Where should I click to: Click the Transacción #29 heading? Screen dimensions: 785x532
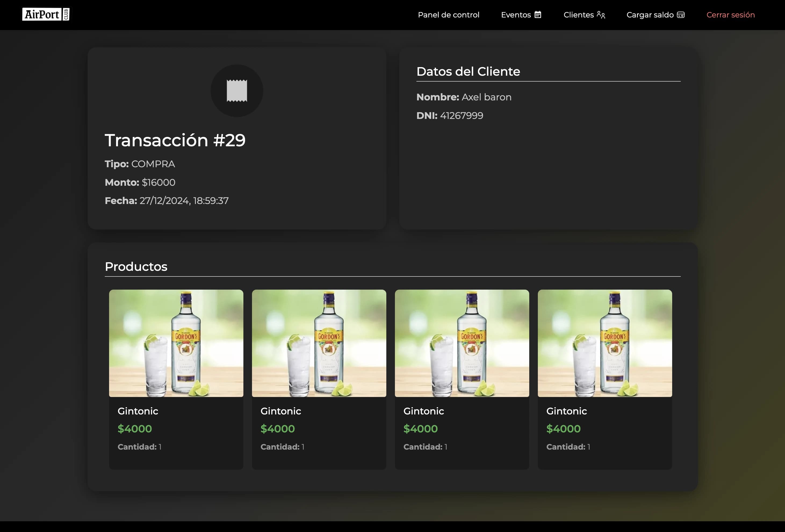[x=175, y=140]
